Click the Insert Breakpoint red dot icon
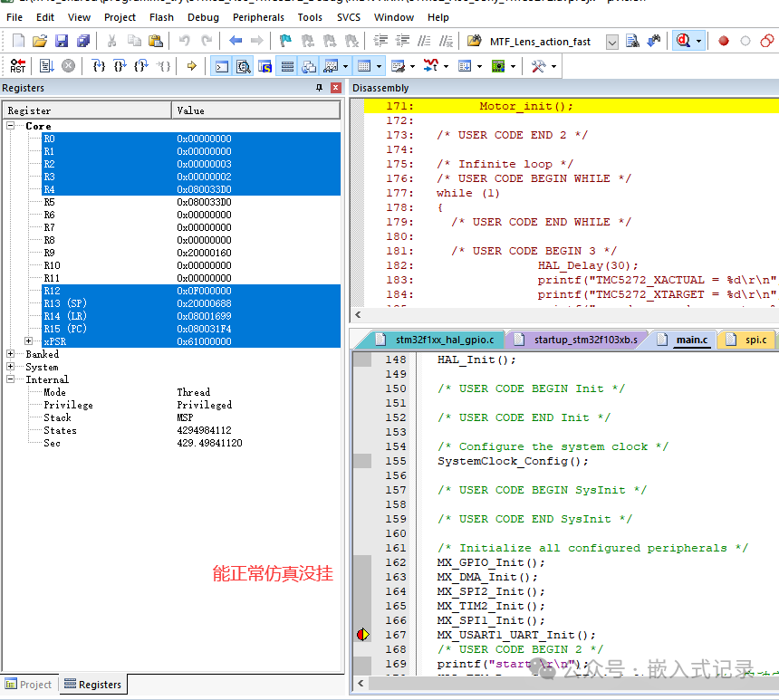The width and height of the screenshot is (779, 700). (724, 41)
